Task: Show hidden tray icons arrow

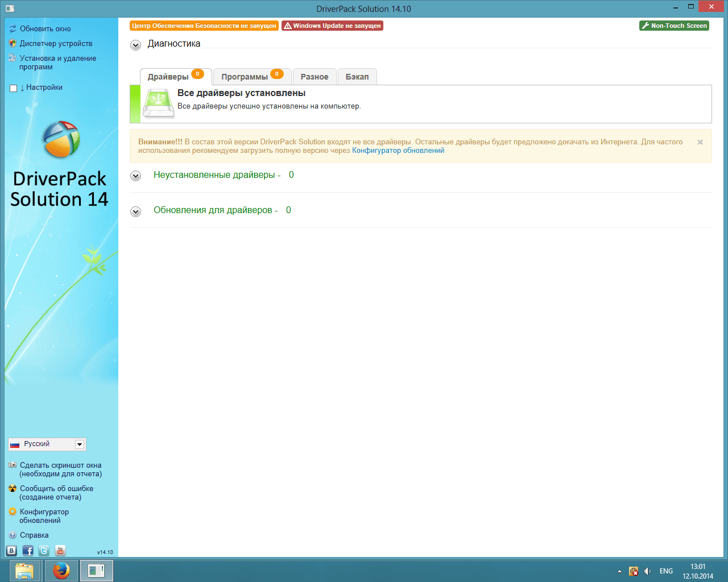Action: click(619, 571)
